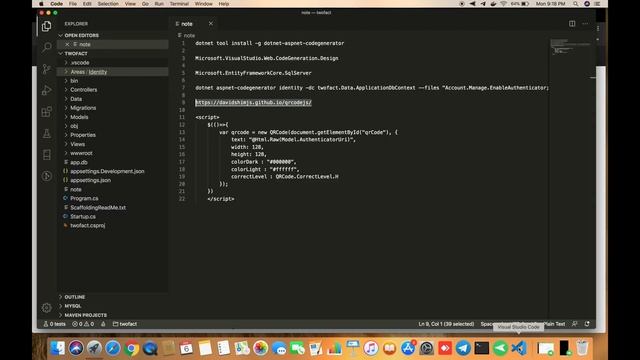
Task: Open Finder from the Dock
Action: (x=57, y=348)
